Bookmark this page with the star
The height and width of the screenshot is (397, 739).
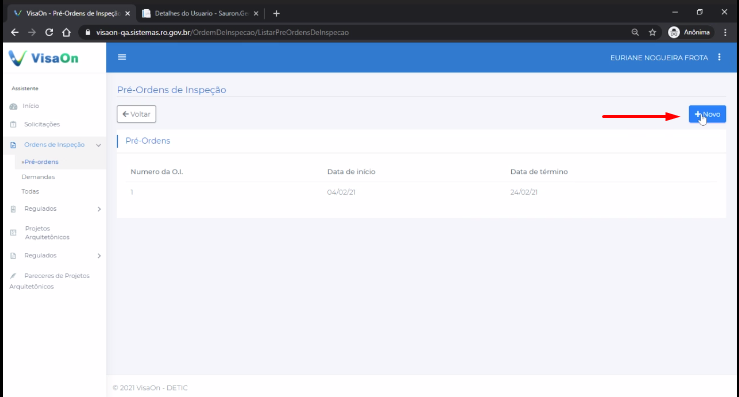tap(652, 33)
